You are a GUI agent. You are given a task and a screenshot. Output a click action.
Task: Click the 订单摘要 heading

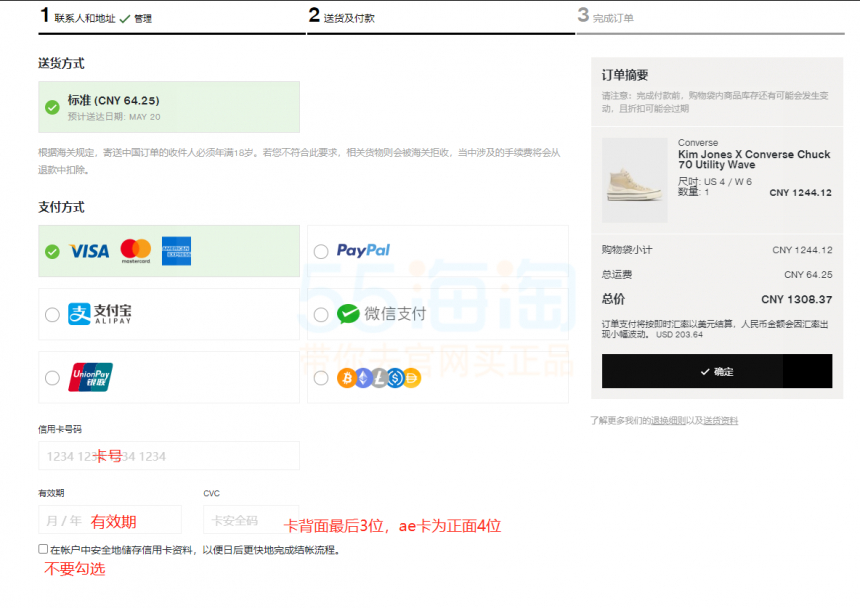point(625,75)
